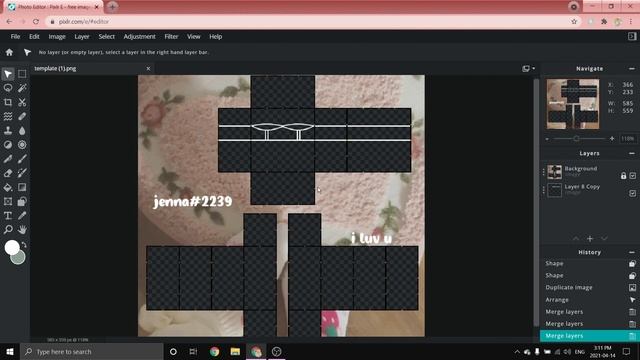
Task: Click the navigator zoom slider handle
Action: (576, 139)
